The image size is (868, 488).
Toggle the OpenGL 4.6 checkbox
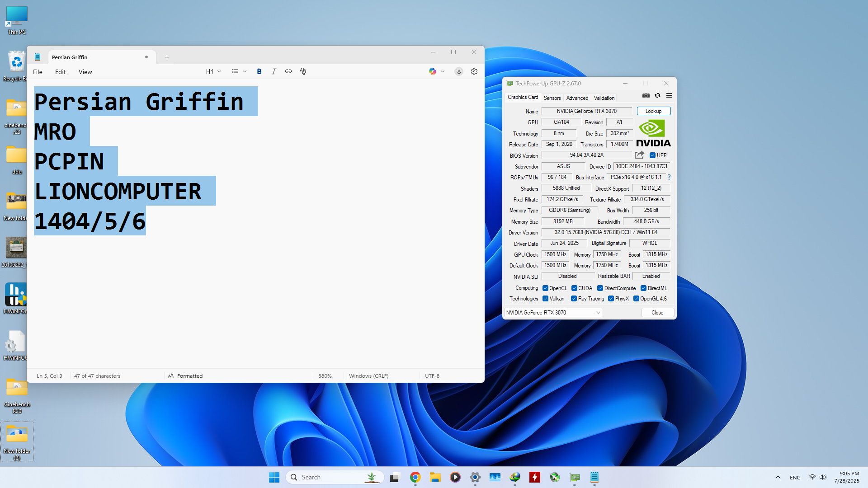coord(636,299)
